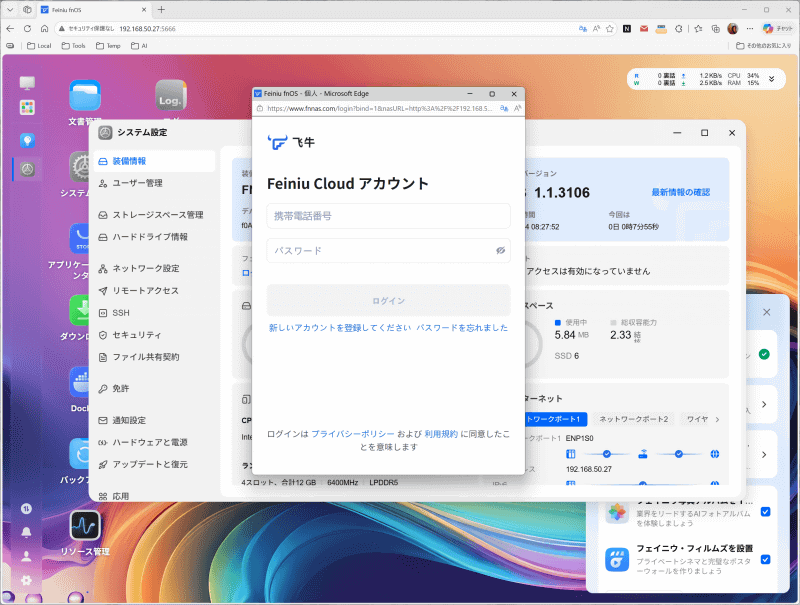Click the notification bell icon in dock
The image size is (800, 605).
point(26,533)
